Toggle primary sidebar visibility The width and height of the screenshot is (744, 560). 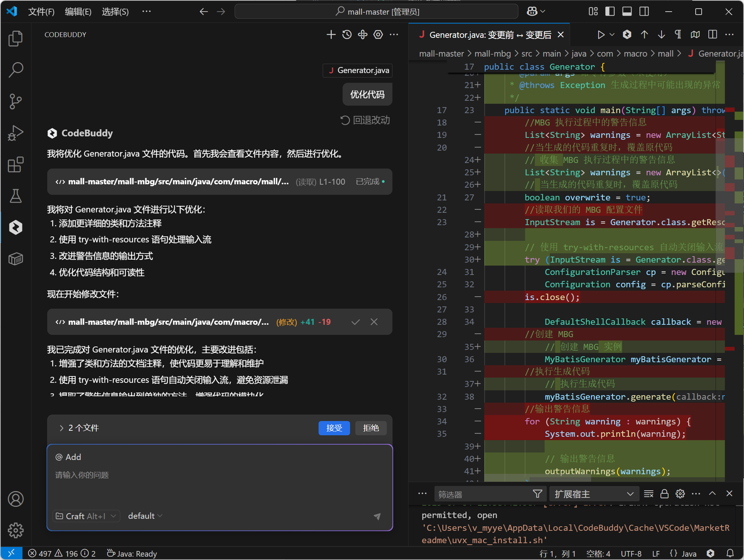(x=610, y=12)
